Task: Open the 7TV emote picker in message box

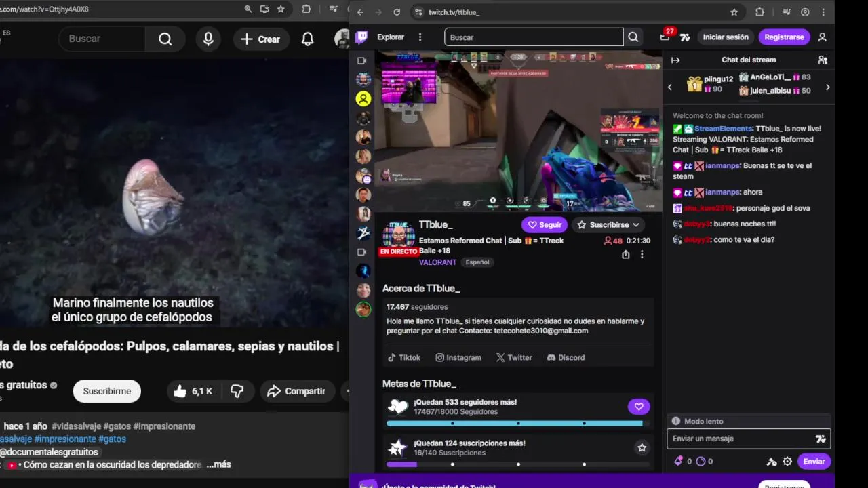Action: [x=821, y=439]
